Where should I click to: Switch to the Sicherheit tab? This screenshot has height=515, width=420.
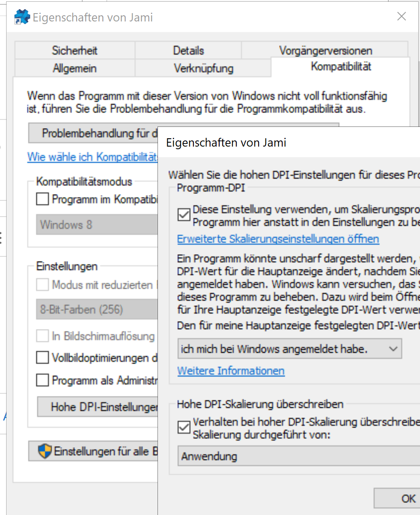pos(74,50)
